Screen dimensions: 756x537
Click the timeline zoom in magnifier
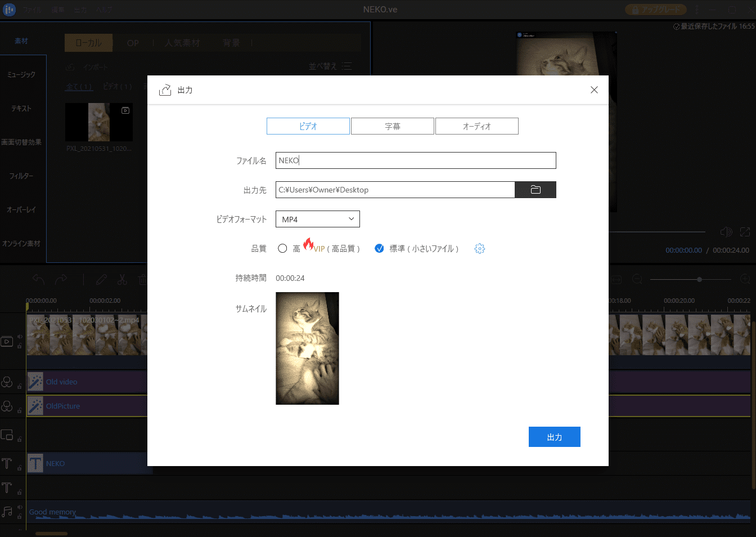(745, 279)
